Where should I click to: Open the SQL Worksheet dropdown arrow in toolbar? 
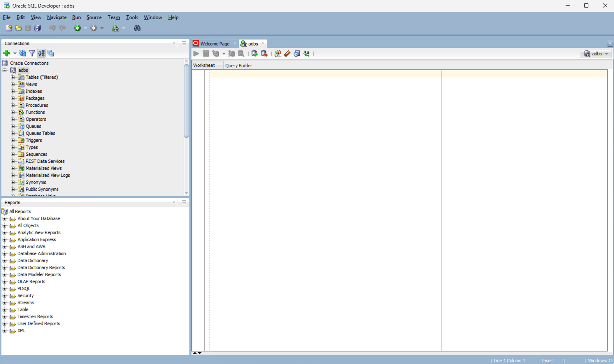[x=123, y=28]
